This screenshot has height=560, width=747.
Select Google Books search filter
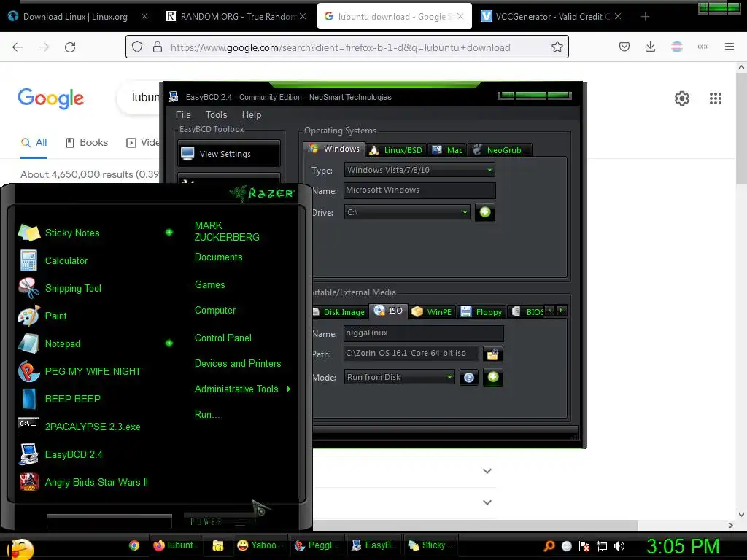pos(87,142)
